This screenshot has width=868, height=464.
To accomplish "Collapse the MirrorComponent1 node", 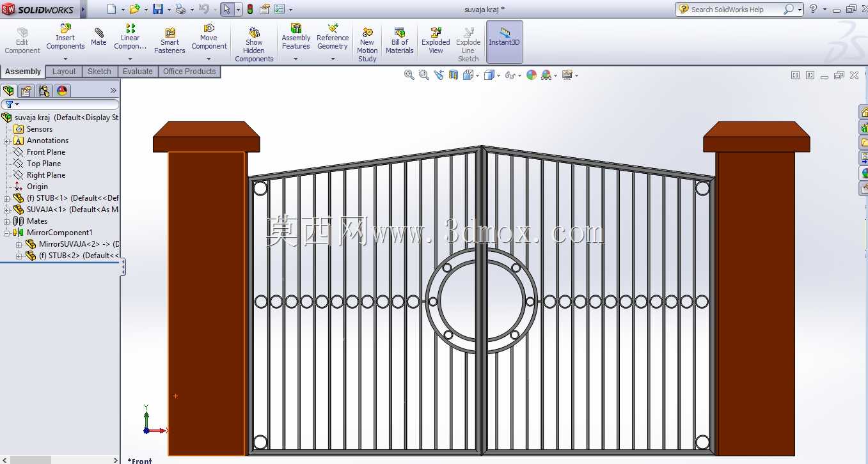I will click(6, 233).
